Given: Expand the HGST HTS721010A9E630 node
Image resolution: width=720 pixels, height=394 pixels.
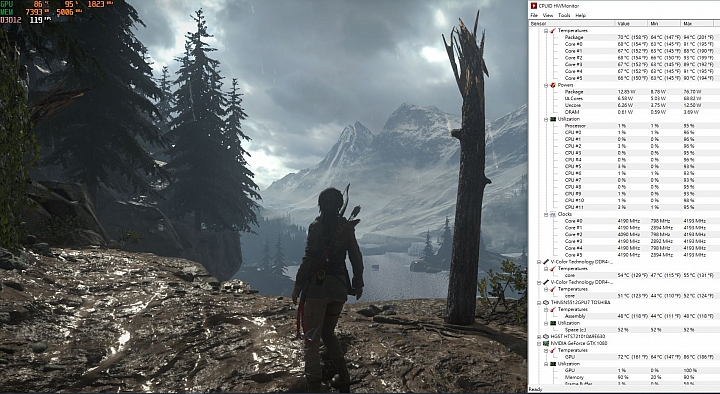Looking at the screenshot, I should 539,337.
